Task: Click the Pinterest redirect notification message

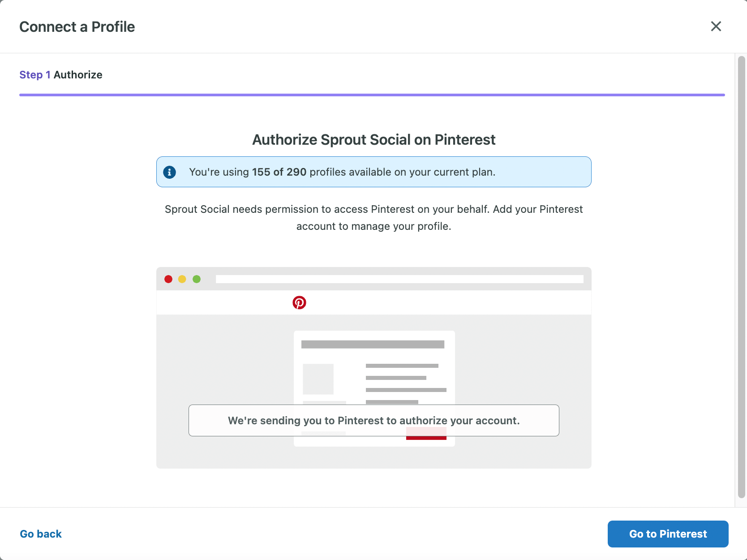Action: [x=374, y=420]
